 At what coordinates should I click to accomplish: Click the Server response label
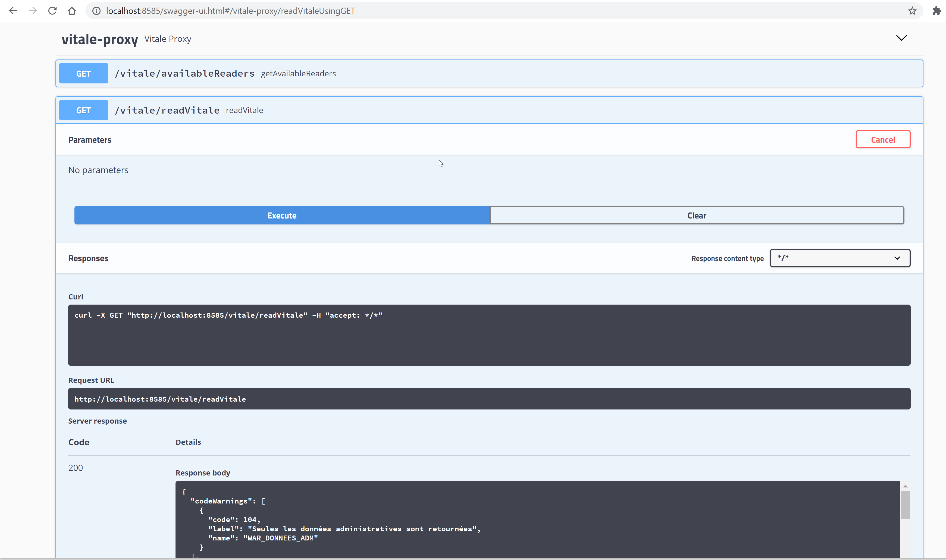97,421
